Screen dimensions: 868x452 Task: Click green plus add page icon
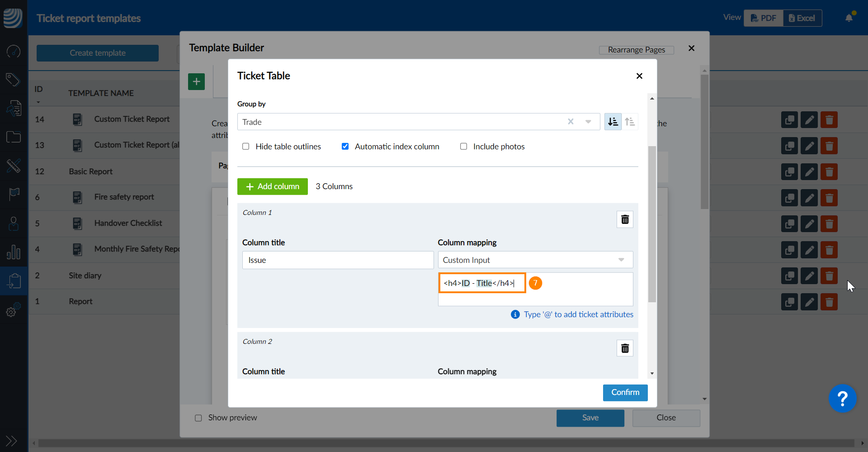tap(196, 82)
